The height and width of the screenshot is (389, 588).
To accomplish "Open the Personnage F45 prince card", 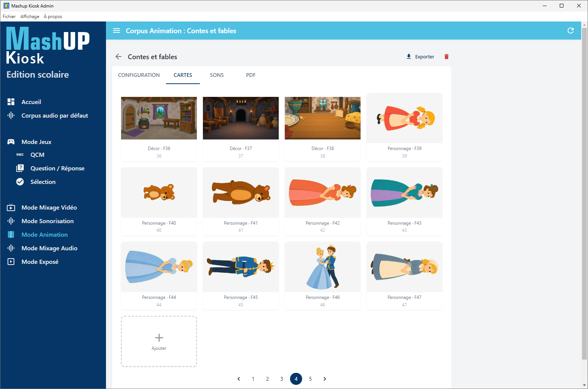I will pos(241,275).
